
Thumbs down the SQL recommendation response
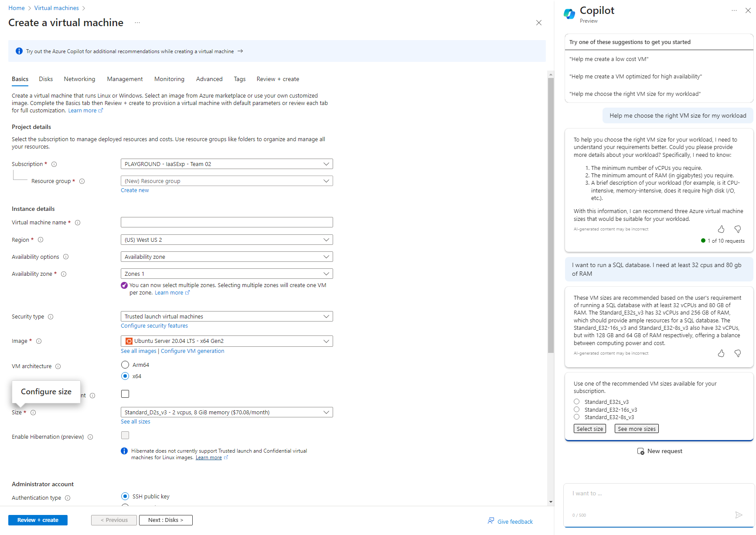738,353
